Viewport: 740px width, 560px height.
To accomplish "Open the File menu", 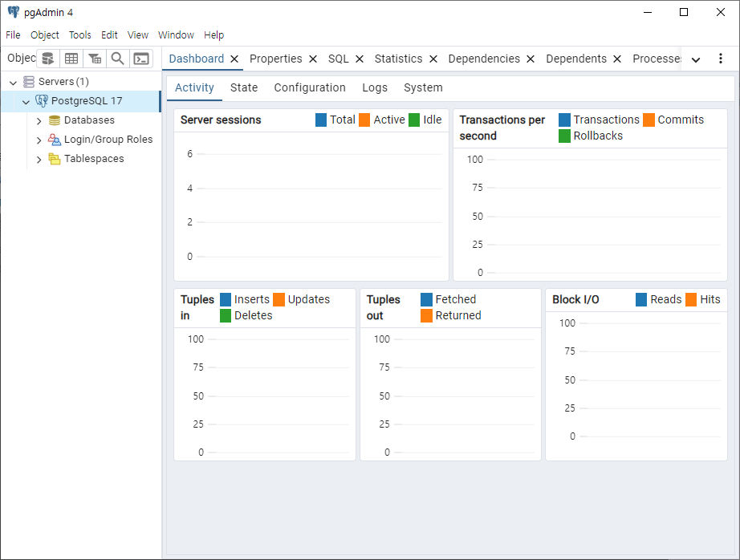I will [13, 35].
